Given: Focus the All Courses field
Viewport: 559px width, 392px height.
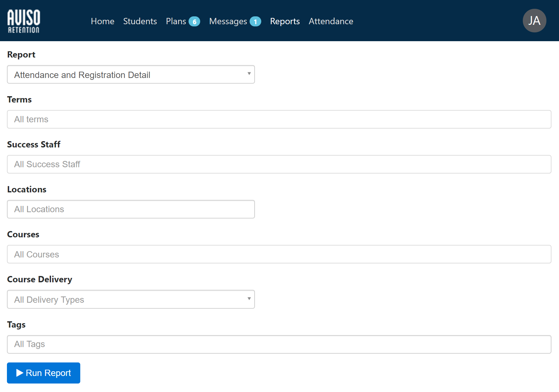Looking at the screenshot, I should (279, 254).
